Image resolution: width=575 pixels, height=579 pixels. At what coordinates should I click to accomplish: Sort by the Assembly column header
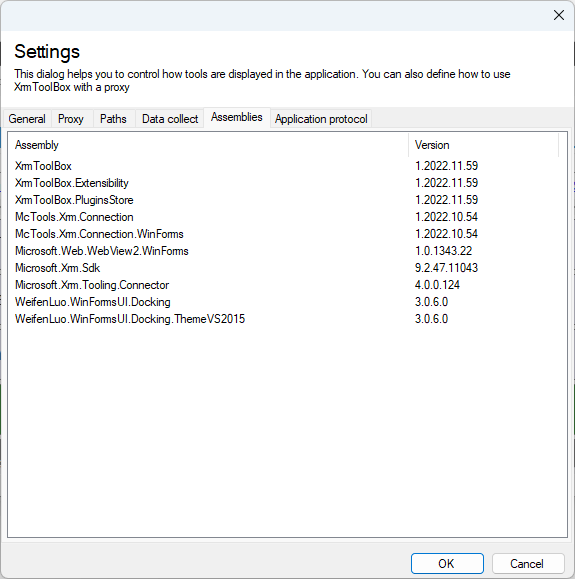(x=208, y=145)
